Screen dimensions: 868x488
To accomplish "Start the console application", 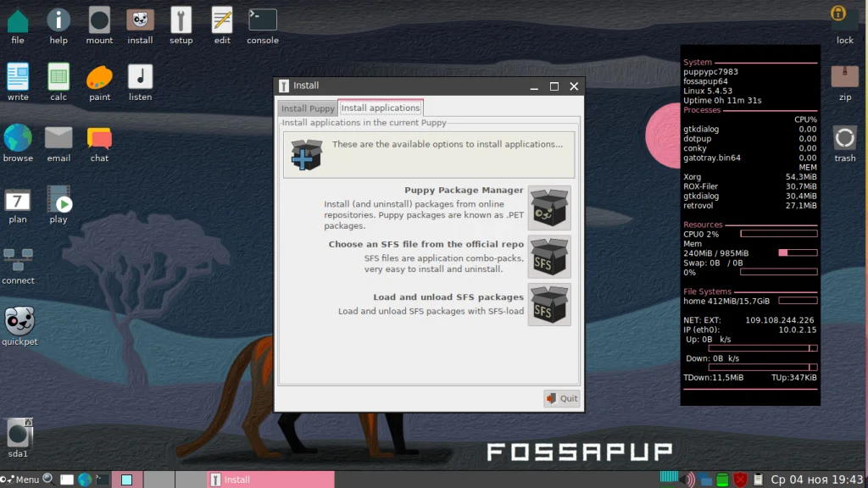I will tap(262, 20).
